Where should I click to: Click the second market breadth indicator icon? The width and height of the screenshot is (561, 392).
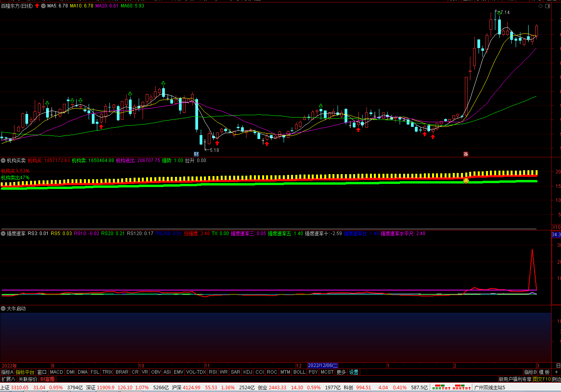462,388
